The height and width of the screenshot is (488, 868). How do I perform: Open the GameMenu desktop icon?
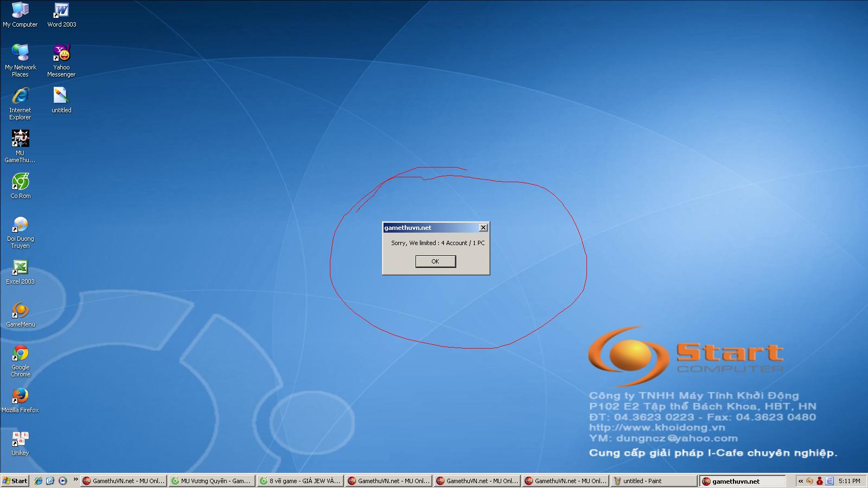(21, 311)
